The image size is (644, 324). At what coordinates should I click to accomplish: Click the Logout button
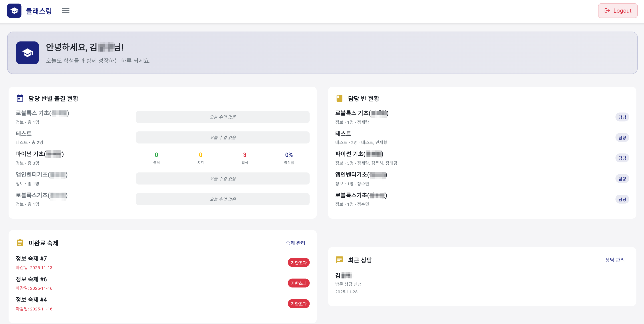tap(618, 10)
